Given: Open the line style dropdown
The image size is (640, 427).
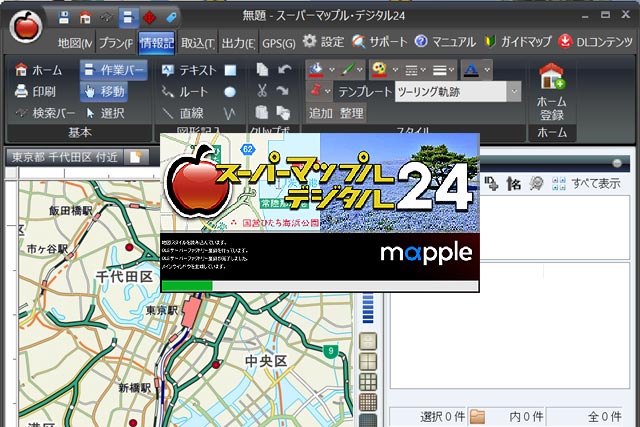Looking at the screenshot, I should [415, 71].
